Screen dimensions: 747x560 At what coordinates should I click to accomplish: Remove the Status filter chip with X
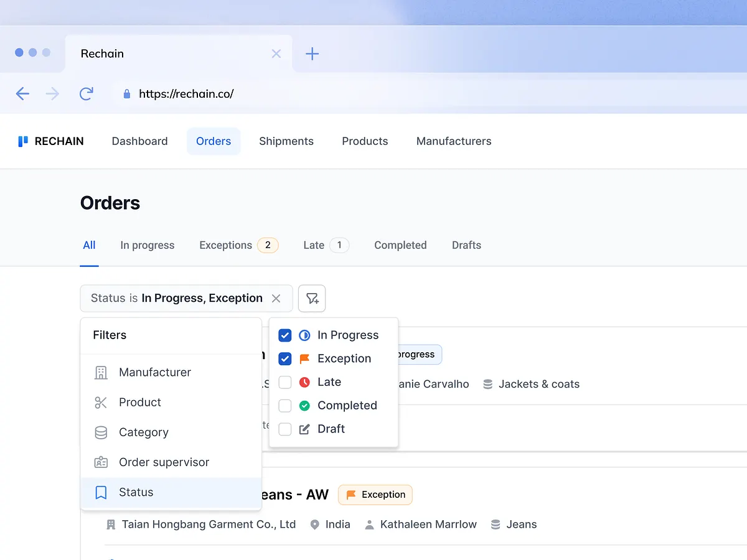(276, 298)
